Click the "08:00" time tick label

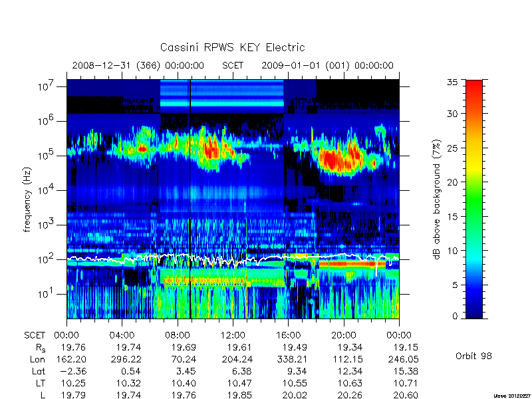pyautogui.click(x=178, y=336)
